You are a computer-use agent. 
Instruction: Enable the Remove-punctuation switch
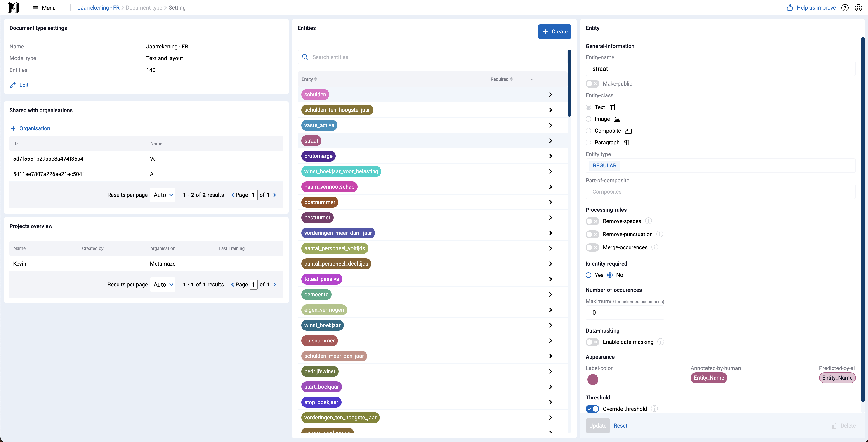click(x=592, y=234)
